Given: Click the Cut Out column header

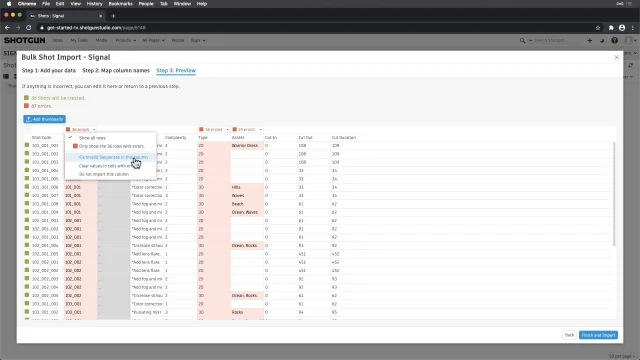Looking at the screenshot, I should pyautogui.click(x=305, y=138).
